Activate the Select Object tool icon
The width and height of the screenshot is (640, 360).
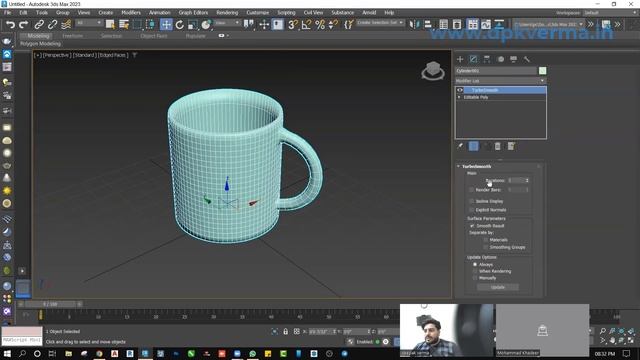(110, 25)
